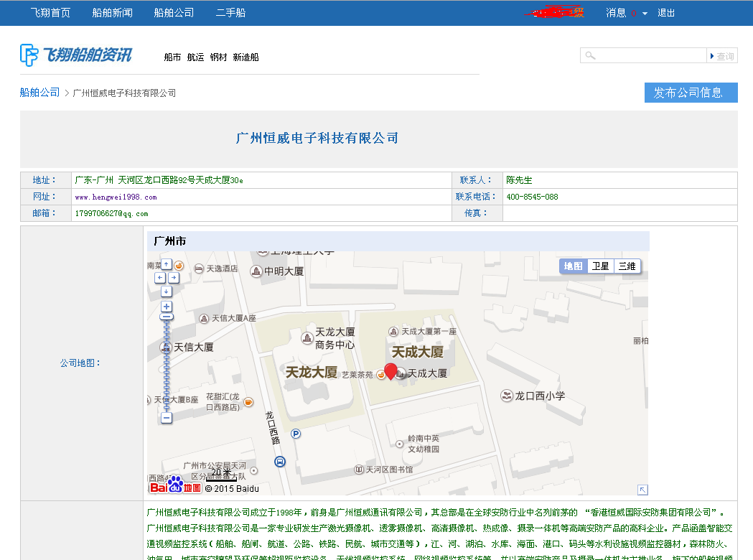The height and width of the screenshot is (560, 753).
Task: Click the red location marker on the map
Action: (390, 371)
